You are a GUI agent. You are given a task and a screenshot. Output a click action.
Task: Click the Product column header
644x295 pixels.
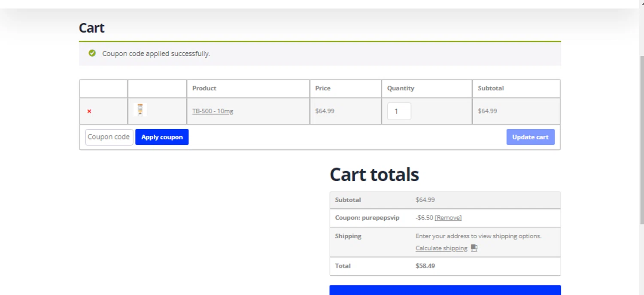coord(248,88)
